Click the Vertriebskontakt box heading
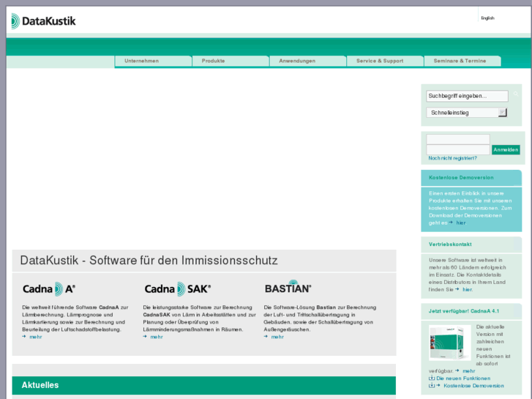Viewport: 532px width, 399px height. tap(450, 244)
